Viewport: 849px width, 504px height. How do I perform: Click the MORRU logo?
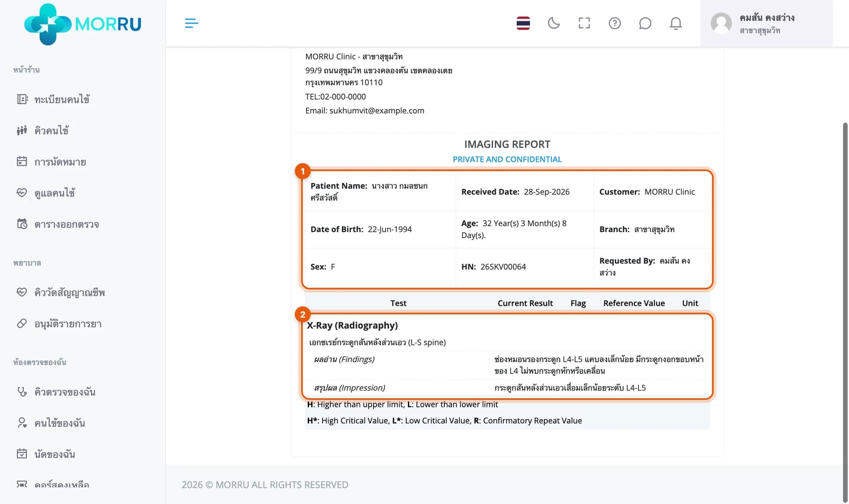[83, 24]
